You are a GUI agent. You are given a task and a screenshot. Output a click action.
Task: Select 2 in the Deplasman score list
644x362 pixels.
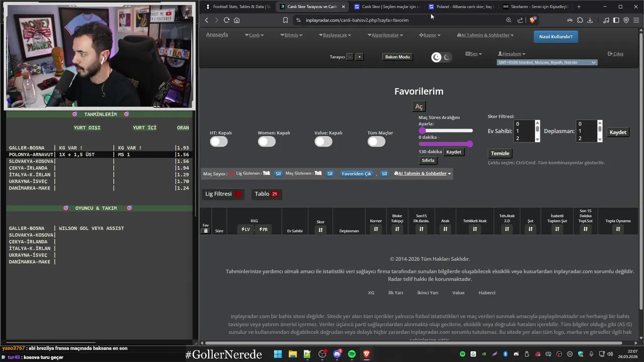586,138
